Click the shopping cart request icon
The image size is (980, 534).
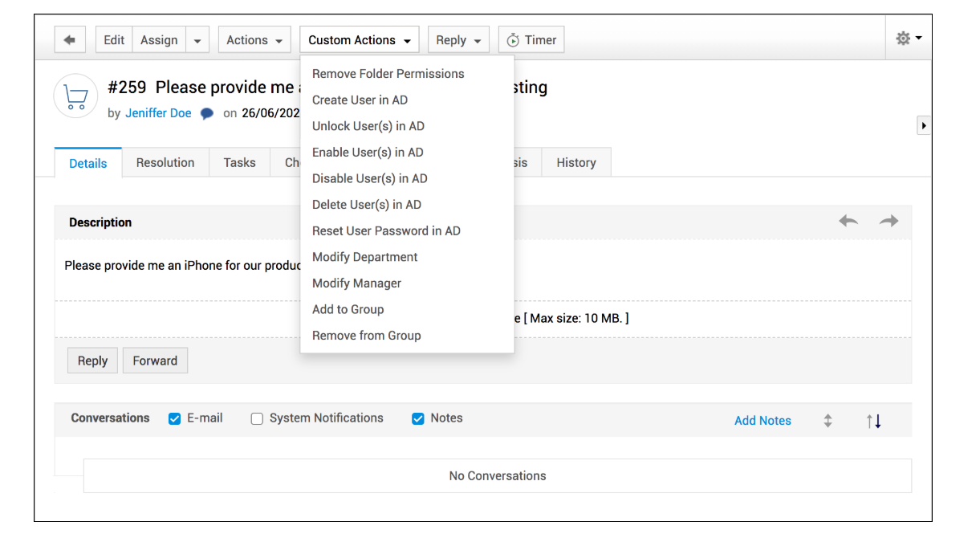(x=75, y=97)
